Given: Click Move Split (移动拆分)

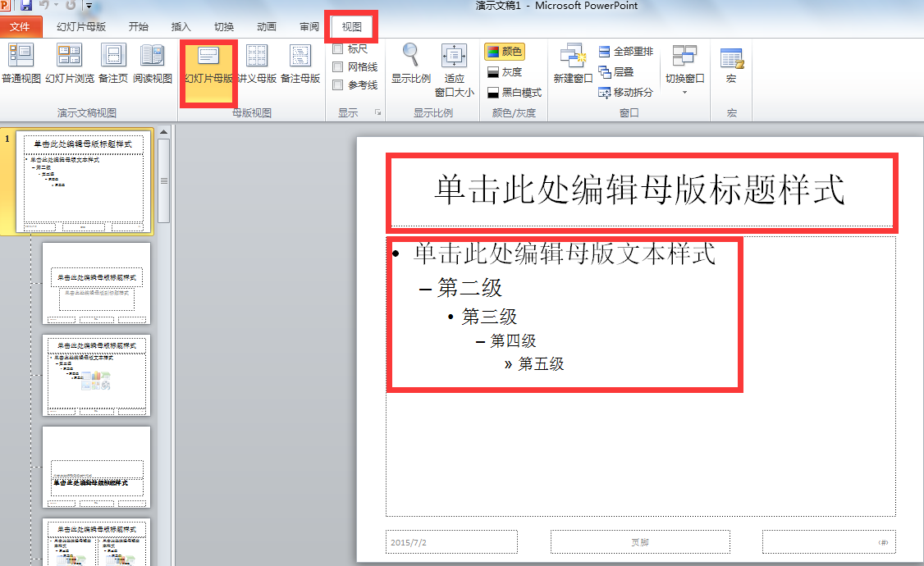Looking at the screenshot, I should pos(626,93).
